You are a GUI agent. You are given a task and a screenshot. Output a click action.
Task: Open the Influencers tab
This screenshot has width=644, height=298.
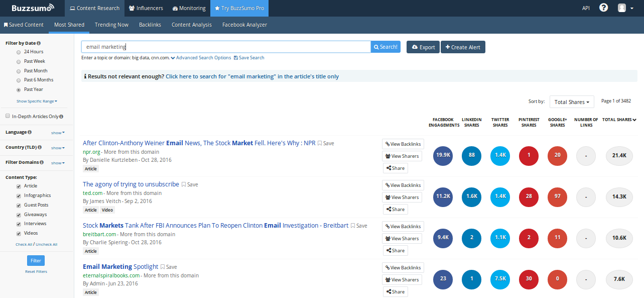coord(146,8)
